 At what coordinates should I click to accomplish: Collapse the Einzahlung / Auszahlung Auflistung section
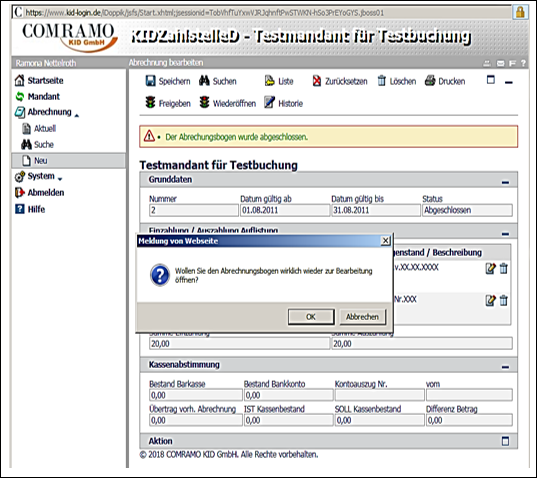click(505, 234)
